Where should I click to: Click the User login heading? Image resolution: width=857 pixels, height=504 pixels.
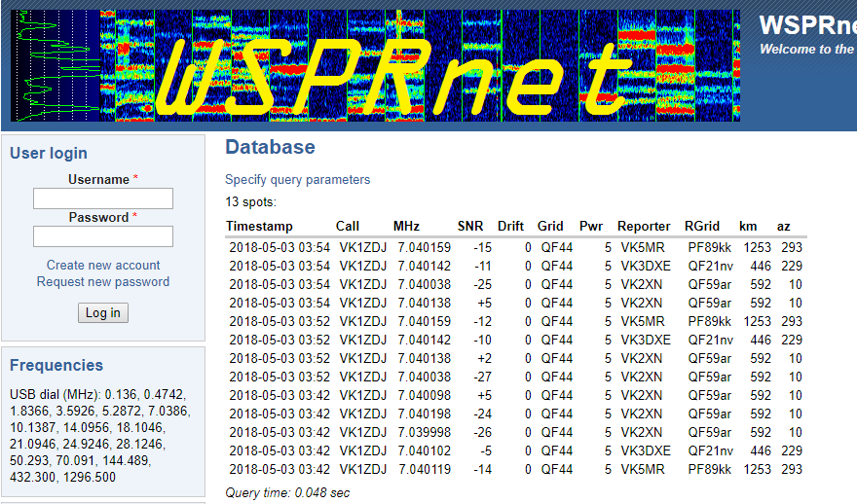click(49, 153)
